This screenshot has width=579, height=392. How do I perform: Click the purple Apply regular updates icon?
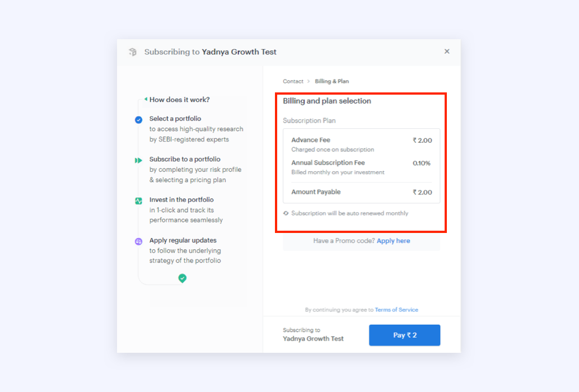pos(138,241)
